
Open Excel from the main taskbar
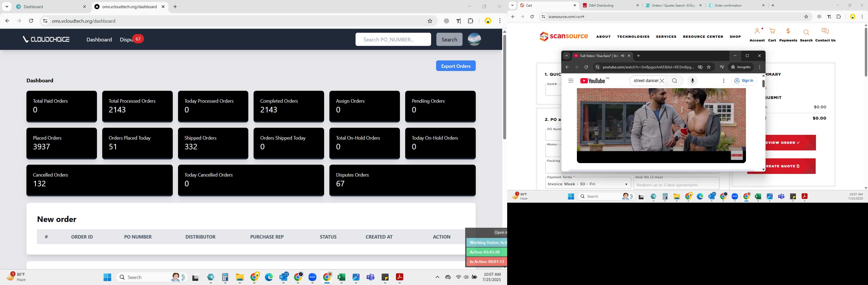341,277
